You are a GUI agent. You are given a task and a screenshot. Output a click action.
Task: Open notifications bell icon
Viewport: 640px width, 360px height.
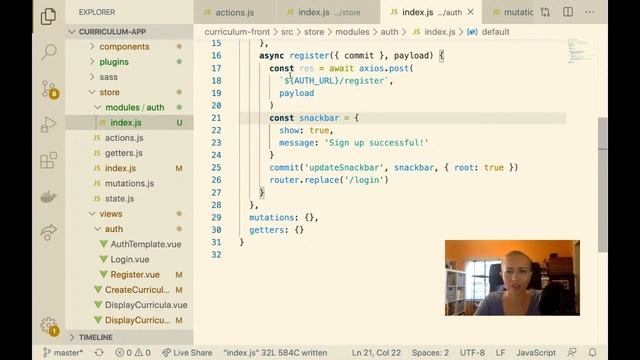tap(592, 353)
